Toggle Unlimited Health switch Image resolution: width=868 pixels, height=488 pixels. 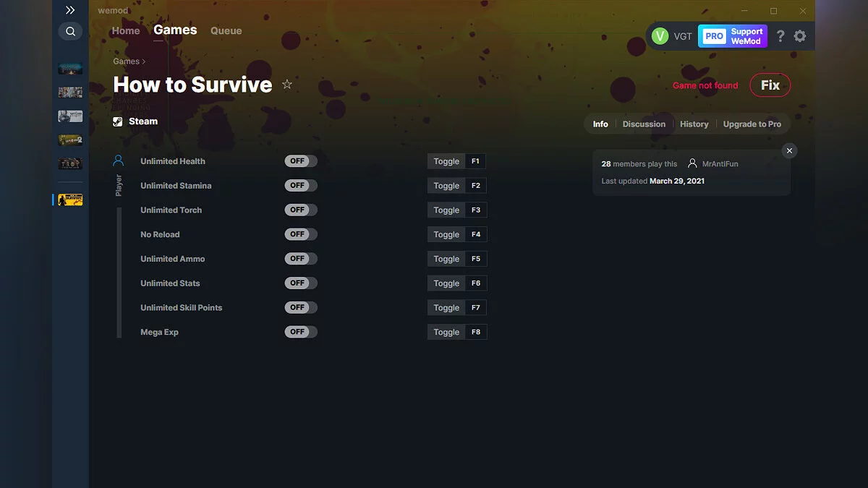[x=300, y=161]
